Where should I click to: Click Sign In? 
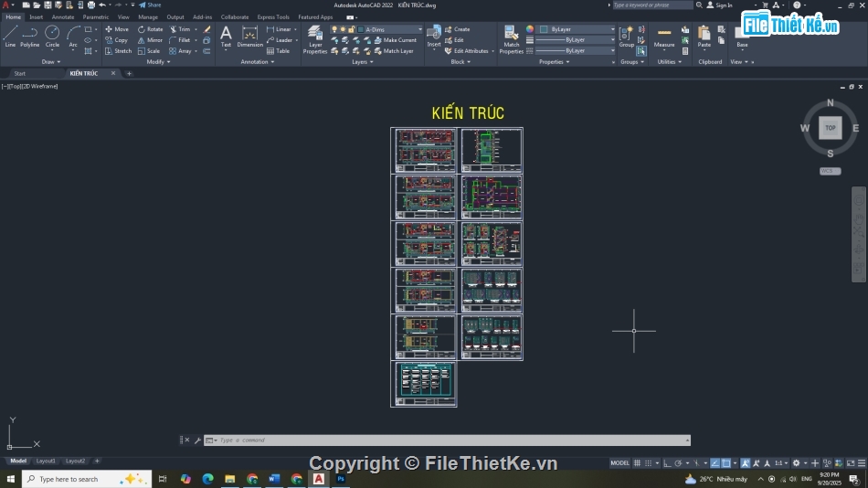720,5
